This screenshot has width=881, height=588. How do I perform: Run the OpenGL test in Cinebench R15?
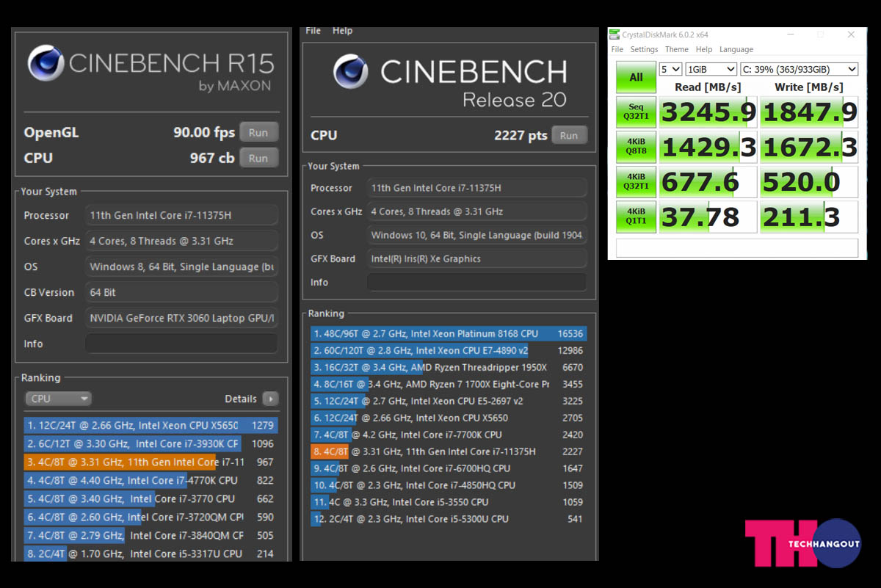[x=258, y=133]
